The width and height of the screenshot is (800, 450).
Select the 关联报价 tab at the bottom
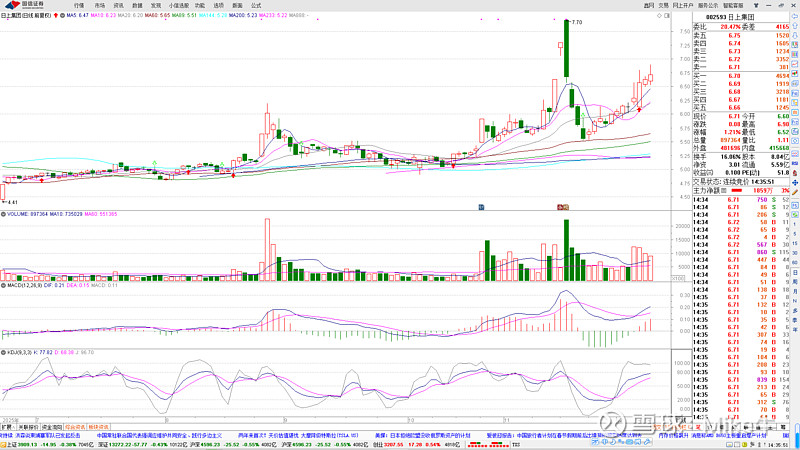(28, 427)
